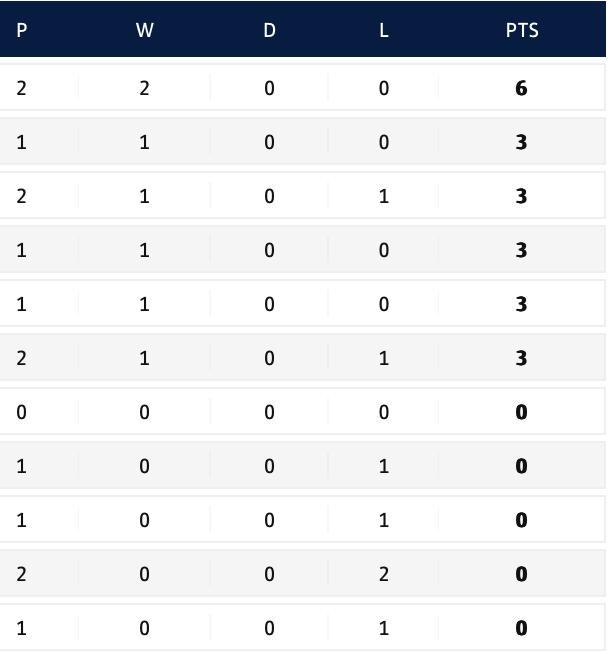This screenshot has height=652, width=611.
Task: Click the played value 2 in sixth row
Action: coord(22,358)
